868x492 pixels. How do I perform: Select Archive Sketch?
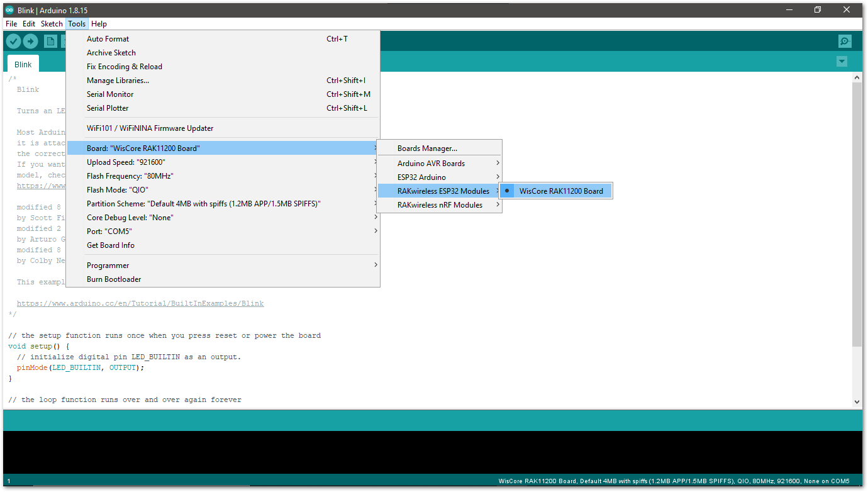click(x=223, y=53)
